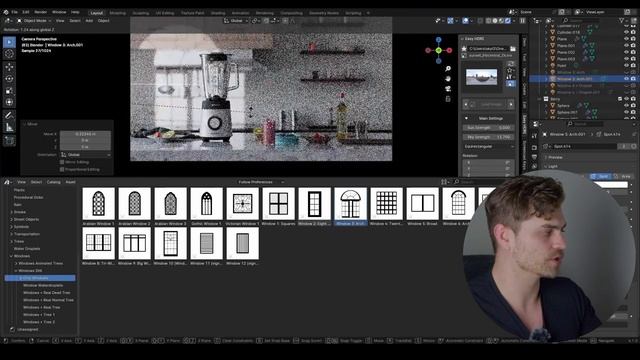Image resolution: width=640 pixels, height=360 pixels.
Task: Switch to the Sculpting workspace tab
Action: (140, 13)
